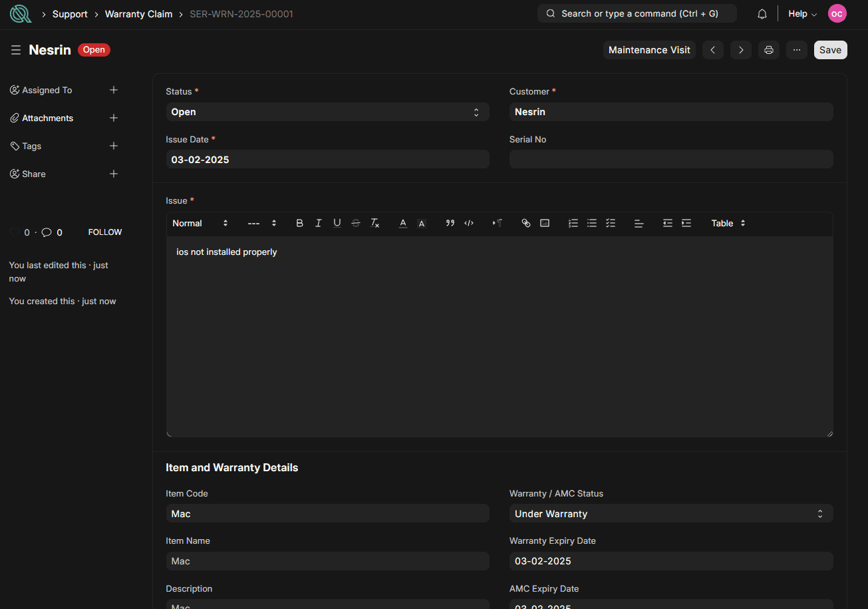The width and height of the screenshot is (868, 609).
Task: Open Warranty / AMC Status dropdown
Action: point(671,514)
